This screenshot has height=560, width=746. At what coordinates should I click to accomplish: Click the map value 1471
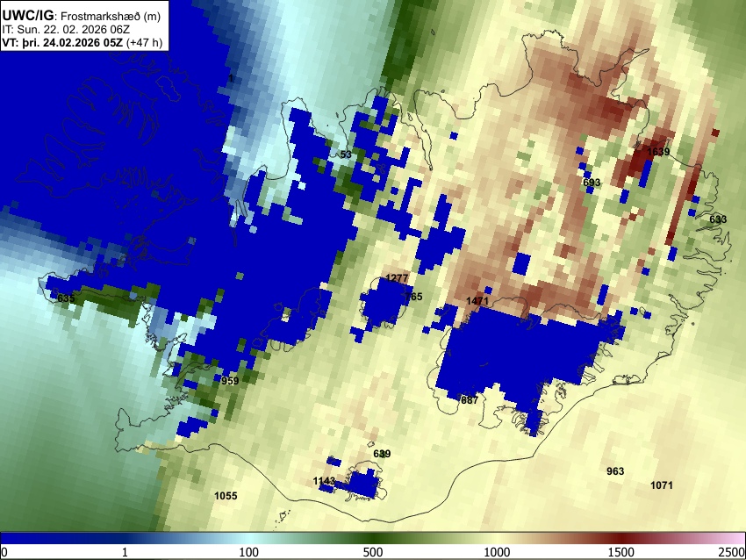click(x=477, y=301)
